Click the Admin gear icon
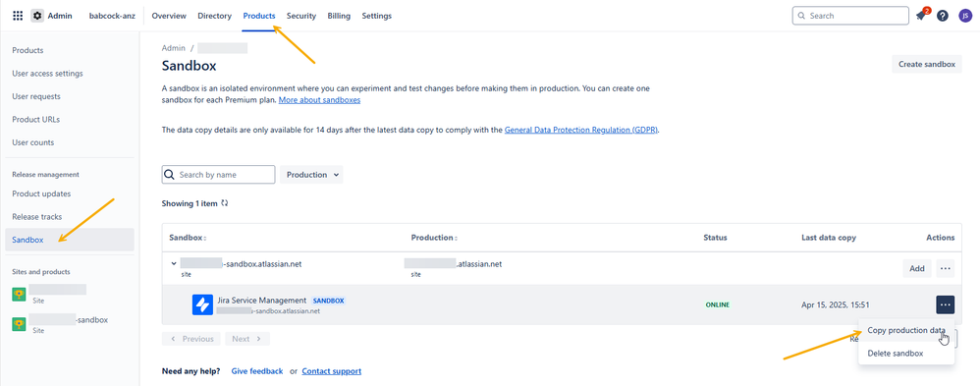The width and height of the screenshot is (980, 386). (37, 16)
